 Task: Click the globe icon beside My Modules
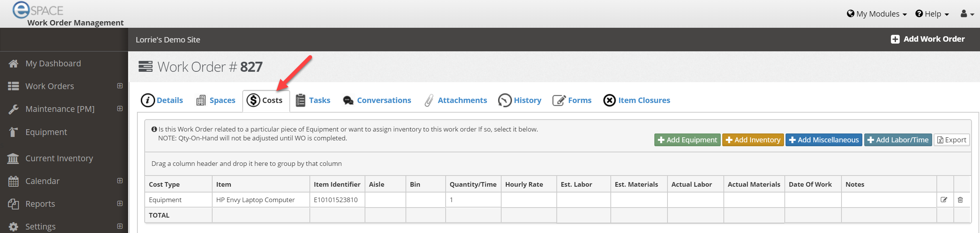click(x=850, y=14)
